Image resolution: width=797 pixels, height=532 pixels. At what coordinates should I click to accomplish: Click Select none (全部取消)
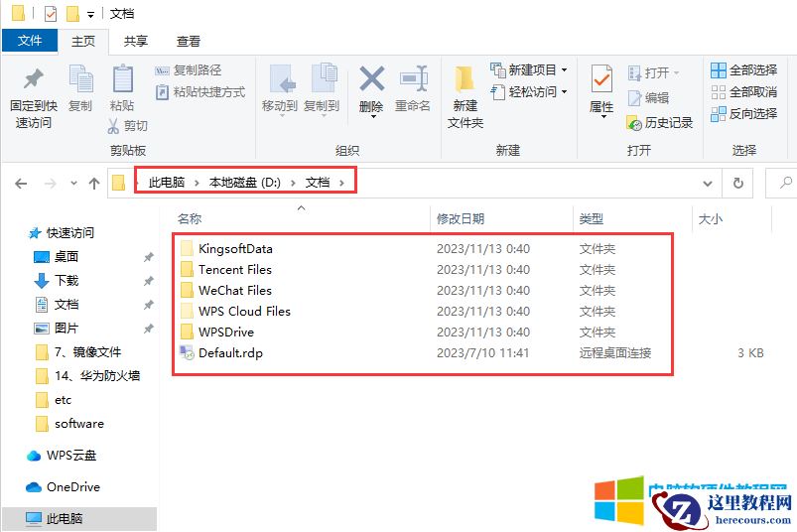tap(743, 92)
